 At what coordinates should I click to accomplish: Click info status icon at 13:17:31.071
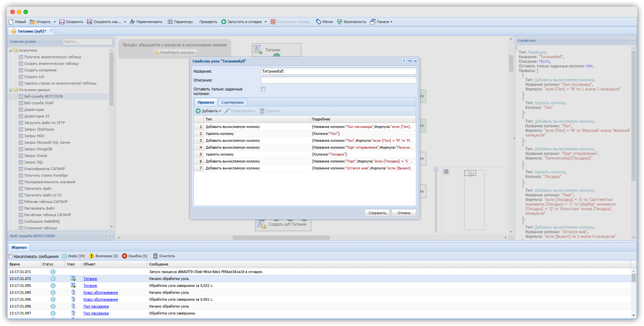tap(53, 272)
